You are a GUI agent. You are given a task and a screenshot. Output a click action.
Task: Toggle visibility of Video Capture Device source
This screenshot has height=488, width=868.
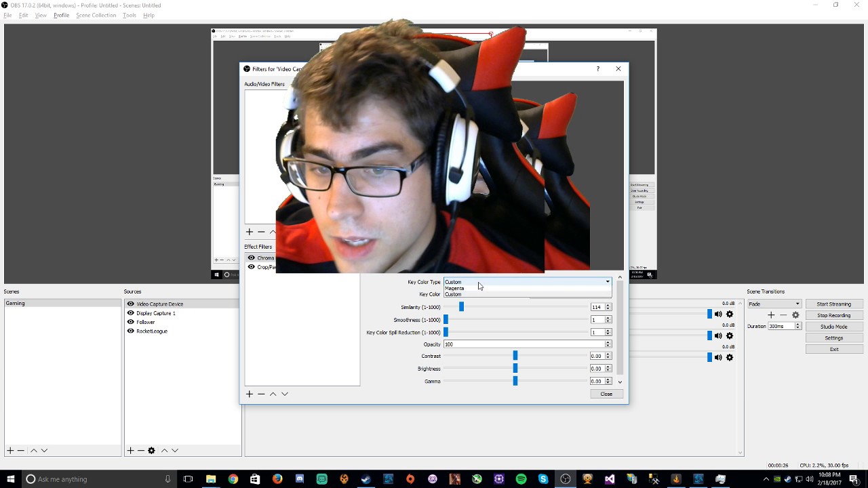(x=131, y=304)
